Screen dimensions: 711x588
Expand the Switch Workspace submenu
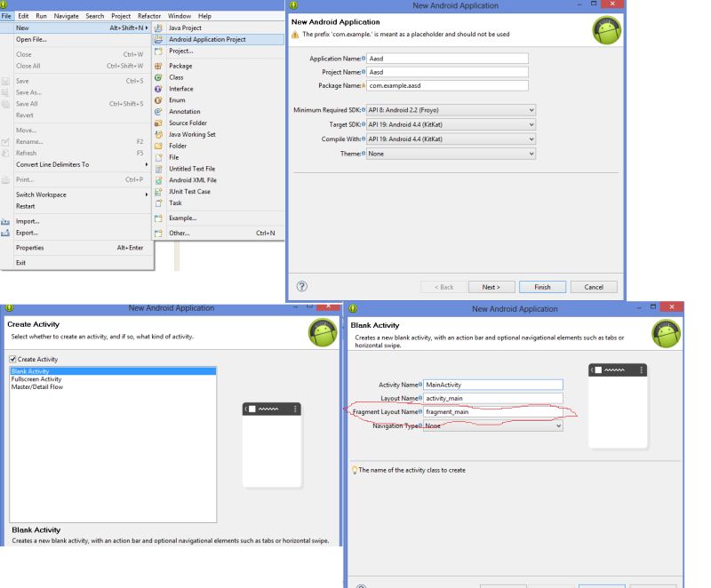click(147, 195)
